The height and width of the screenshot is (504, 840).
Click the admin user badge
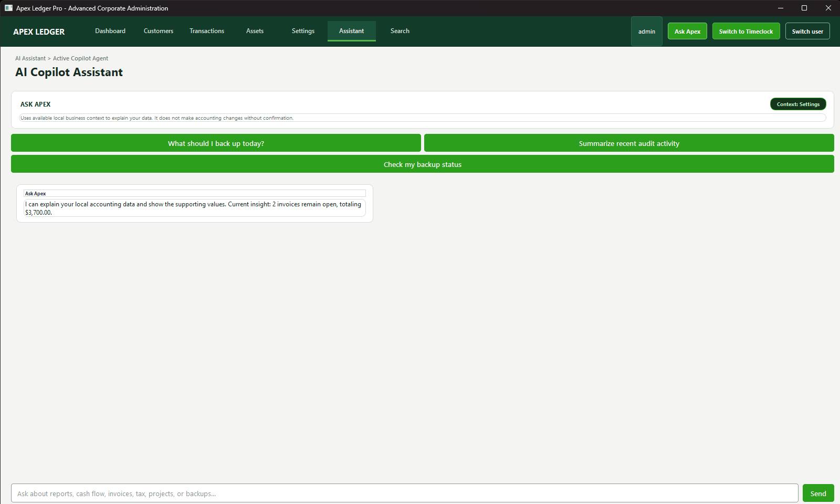pos(647,31)
